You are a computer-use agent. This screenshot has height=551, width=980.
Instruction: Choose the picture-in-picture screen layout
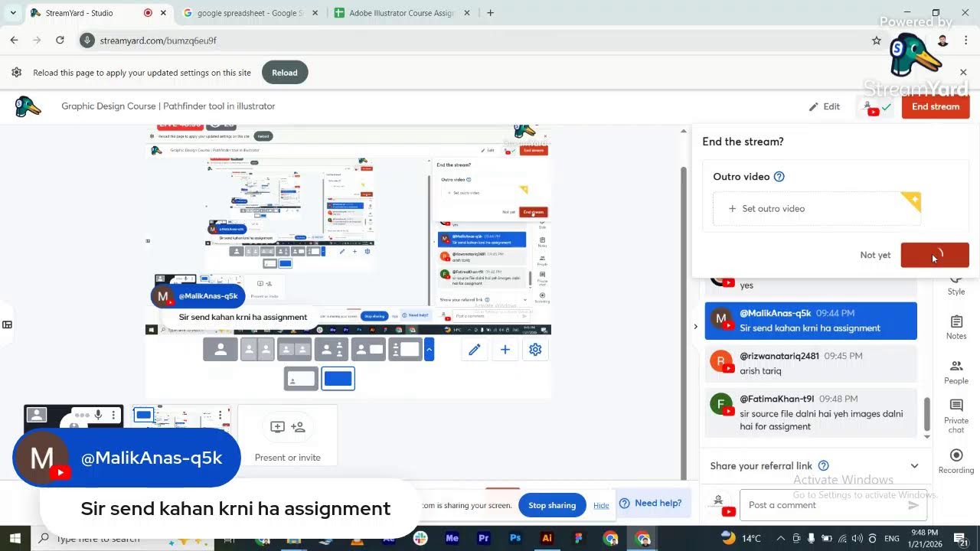point(301,379)
